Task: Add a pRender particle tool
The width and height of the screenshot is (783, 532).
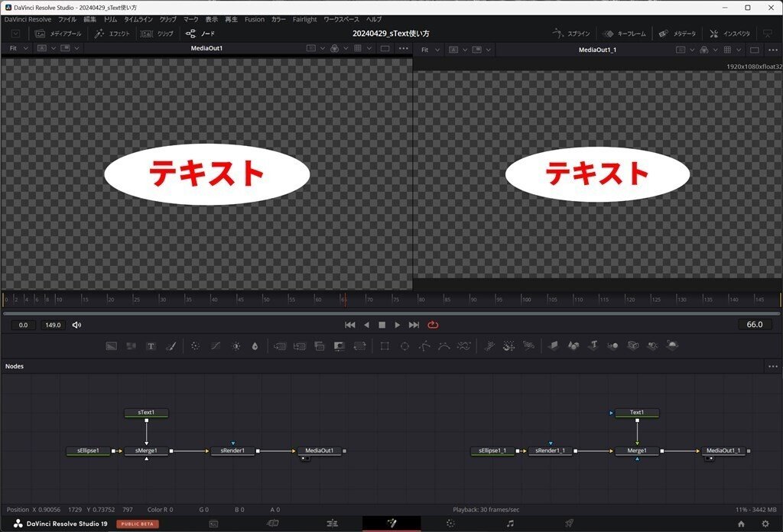Action: coord(529,345)
